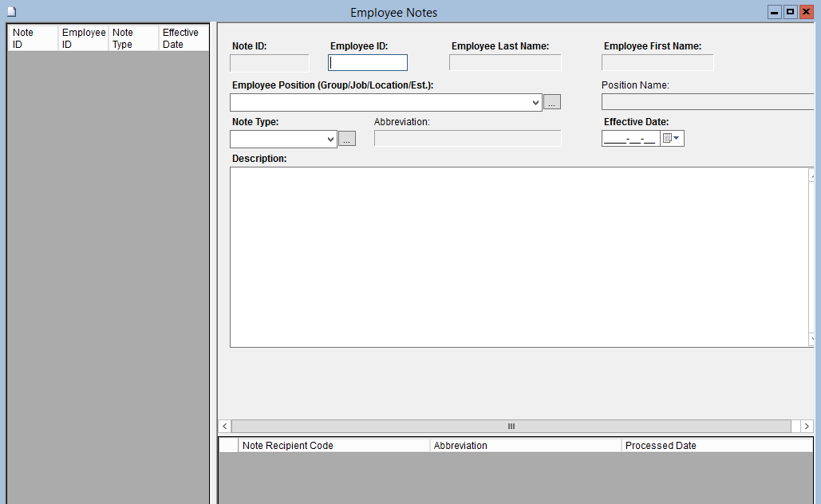Maximize the Employee Notes window
821x504 pixels.
(x=790, y=12)
